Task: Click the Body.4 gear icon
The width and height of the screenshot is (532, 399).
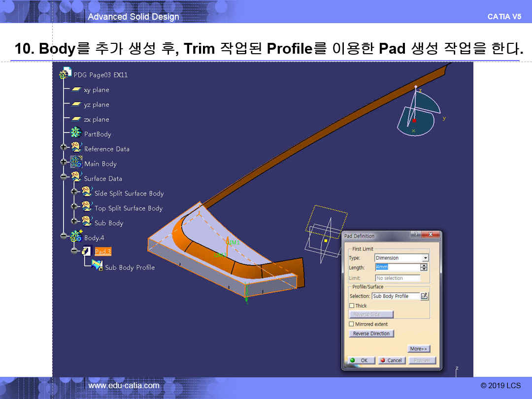Action: (x=76, y=237)
